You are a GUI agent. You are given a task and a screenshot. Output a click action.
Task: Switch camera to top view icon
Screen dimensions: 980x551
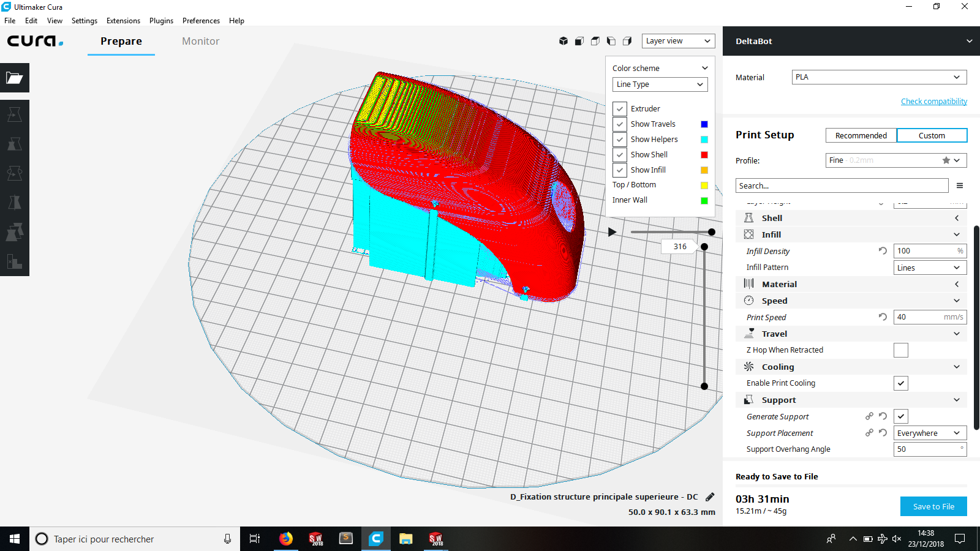click(x=595, y=41)
